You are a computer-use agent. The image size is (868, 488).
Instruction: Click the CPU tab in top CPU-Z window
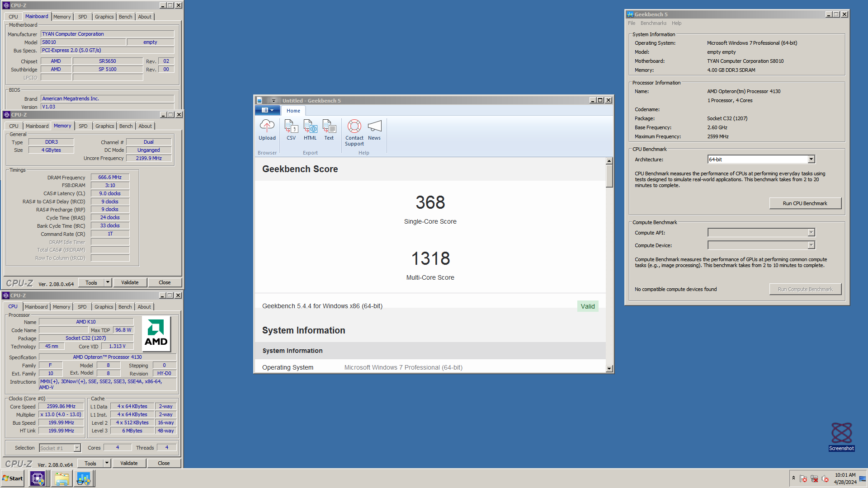[13, 17]
